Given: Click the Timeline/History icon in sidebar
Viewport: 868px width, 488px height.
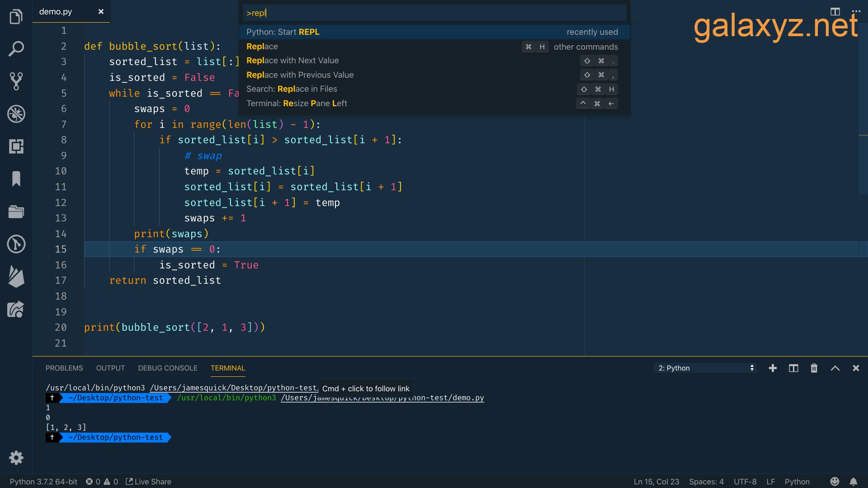Looking at the screenshot, I should coord(16,244).
